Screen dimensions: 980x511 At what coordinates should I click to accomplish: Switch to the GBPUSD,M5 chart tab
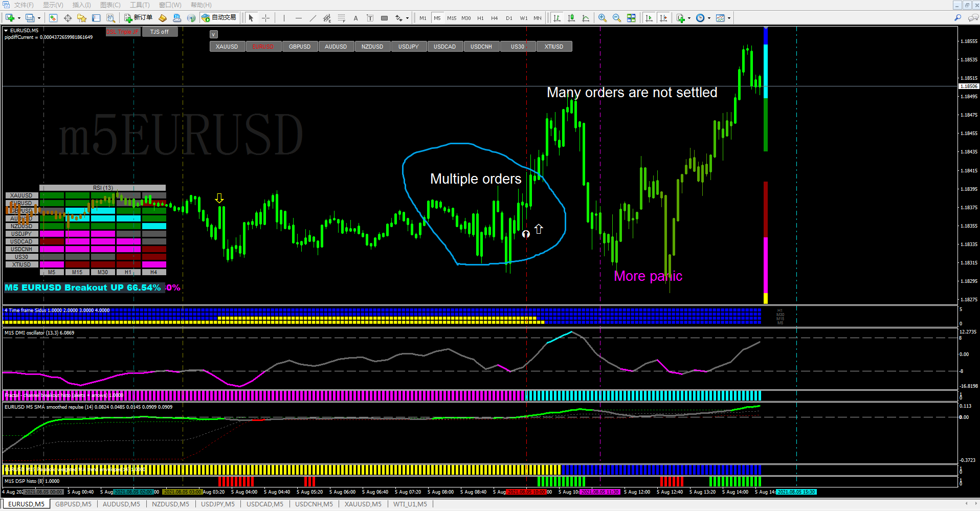pos(73,504)
